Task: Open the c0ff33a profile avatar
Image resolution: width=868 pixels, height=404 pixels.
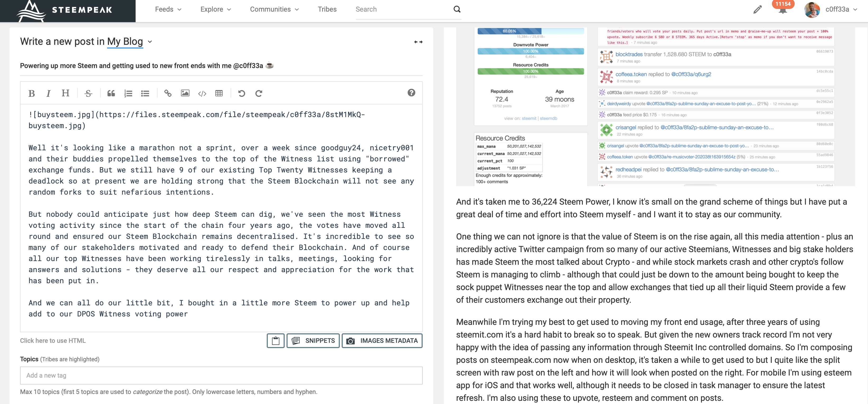Action: coord(812,9)
